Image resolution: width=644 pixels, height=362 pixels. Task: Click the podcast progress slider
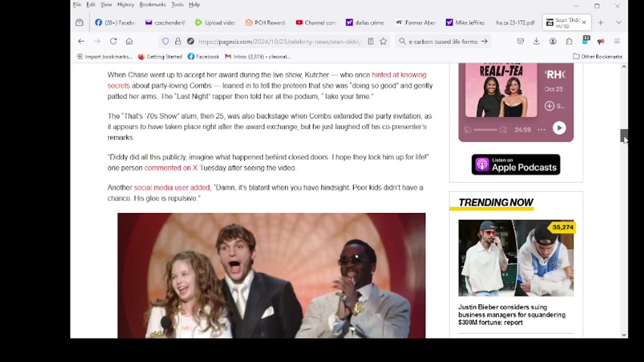(485, 130)
